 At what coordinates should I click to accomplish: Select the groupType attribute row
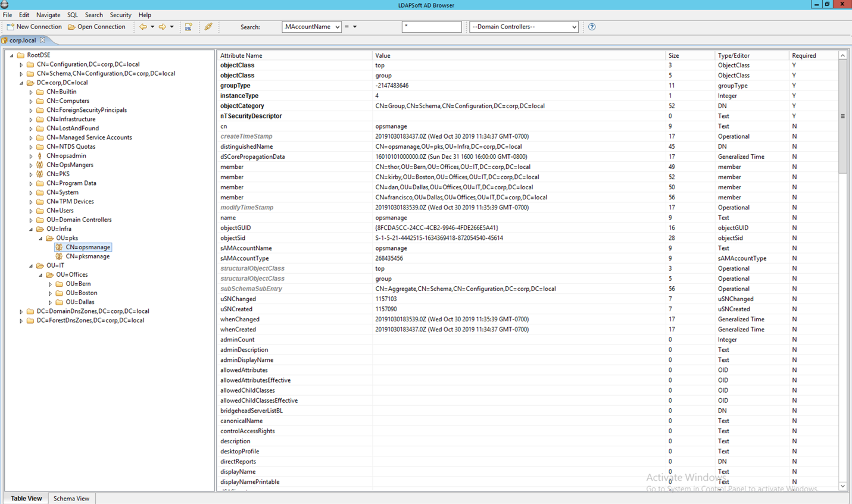[x=528, y=86]
